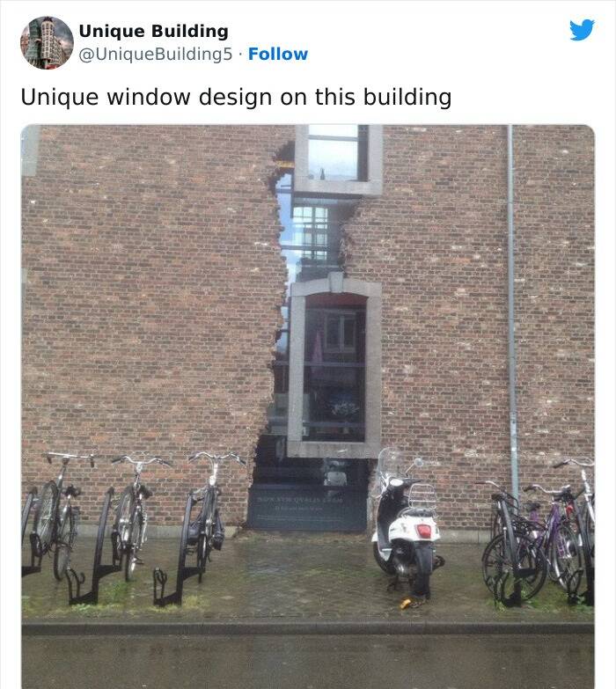
Task: Click the scooter's red tail light
Action: [425, 531]
